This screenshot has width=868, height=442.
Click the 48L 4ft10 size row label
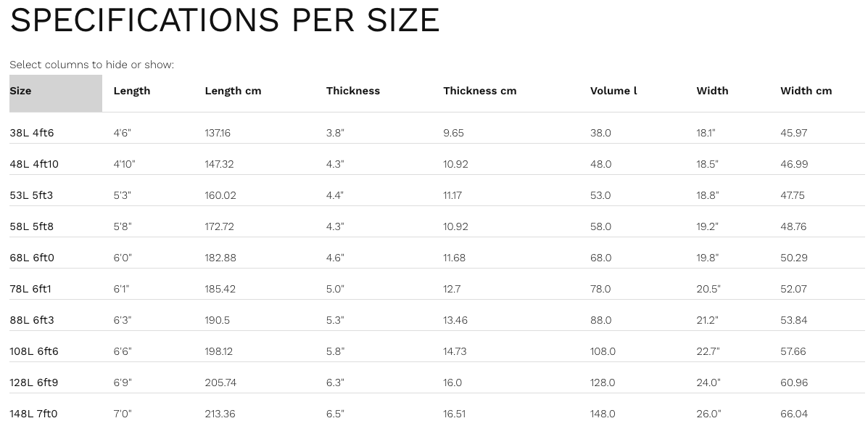click(x=34, y=165)
